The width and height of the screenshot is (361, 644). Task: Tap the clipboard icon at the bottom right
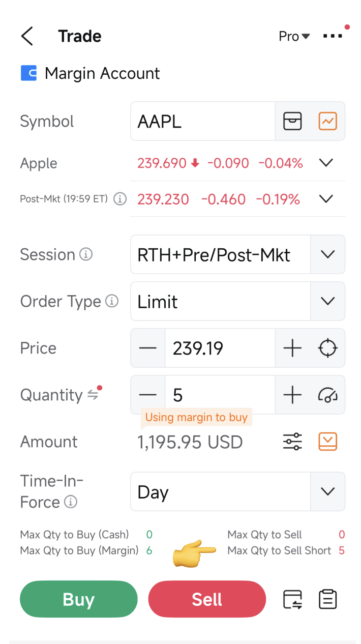328,599
